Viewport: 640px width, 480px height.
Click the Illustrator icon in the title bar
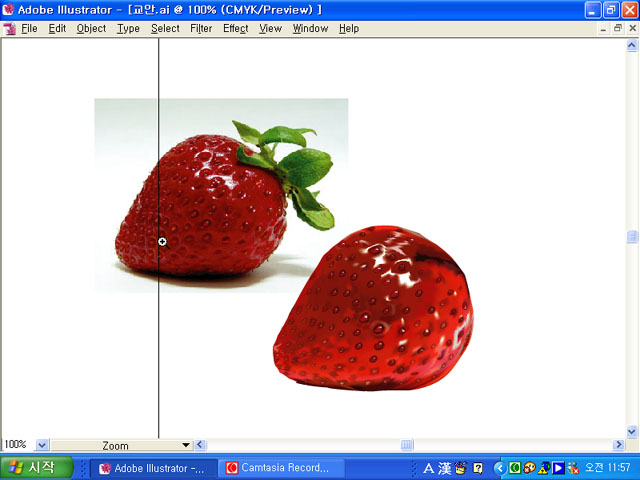click(8, 9)
